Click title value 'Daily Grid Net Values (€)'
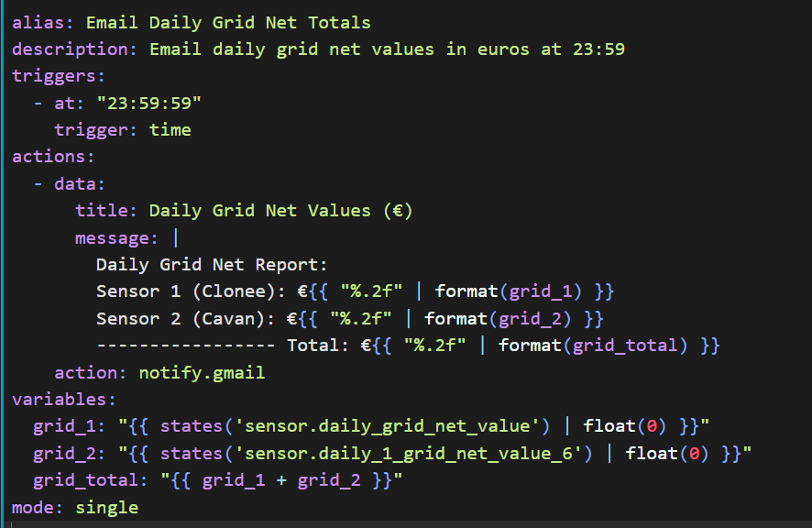This screenshot has width=812, height=528. pos(281,210)
